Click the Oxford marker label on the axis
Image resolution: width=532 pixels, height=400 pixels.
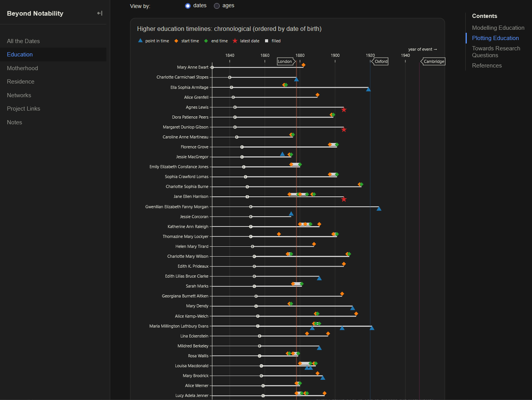(x=381, y=61)
